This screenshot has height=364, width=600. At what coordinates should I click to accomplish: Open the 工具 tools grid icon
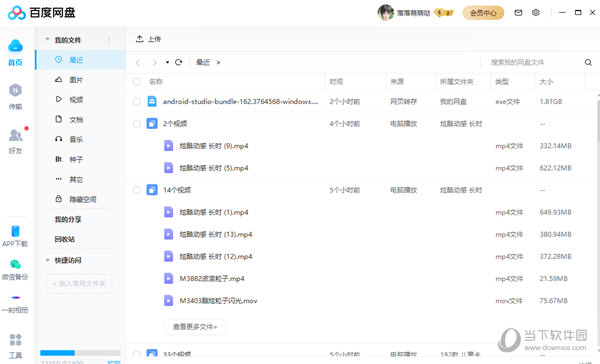(x=15, y=340)
